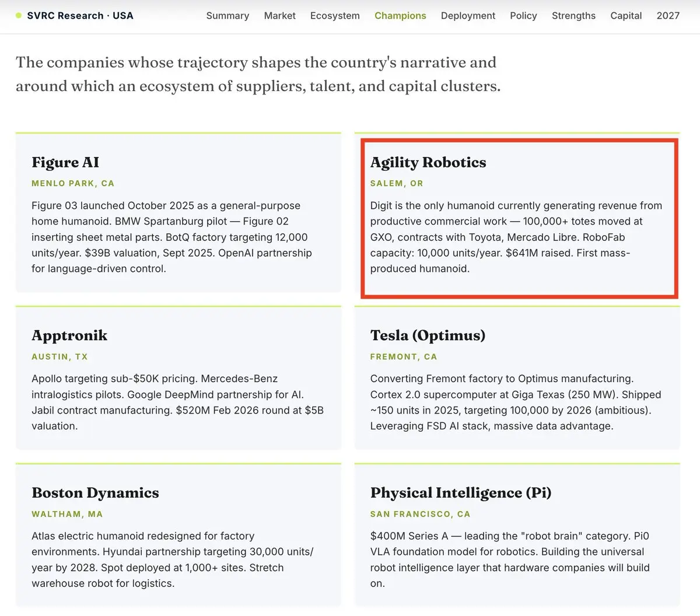
Task: Open the Policy nav link
Action: click(523, 16)
